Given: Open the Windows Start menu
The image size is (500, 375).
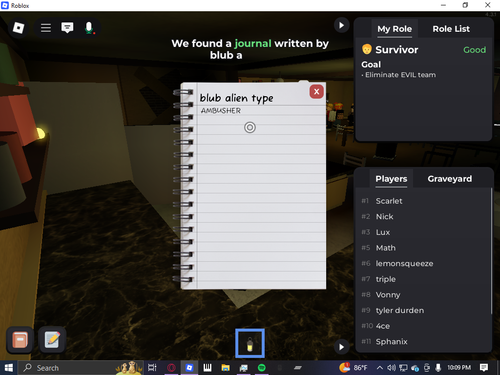Looking at the screenshot, I should click(x=9, y=368).
